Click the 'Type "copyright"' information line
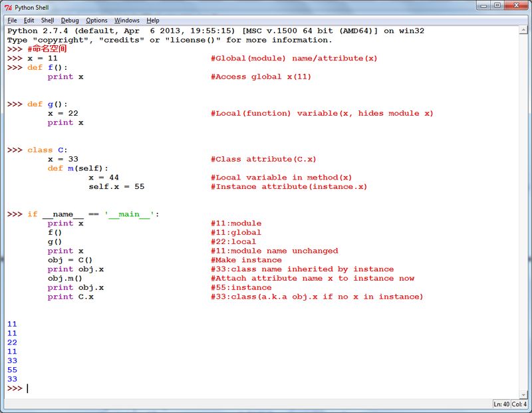 click(170, 40)
